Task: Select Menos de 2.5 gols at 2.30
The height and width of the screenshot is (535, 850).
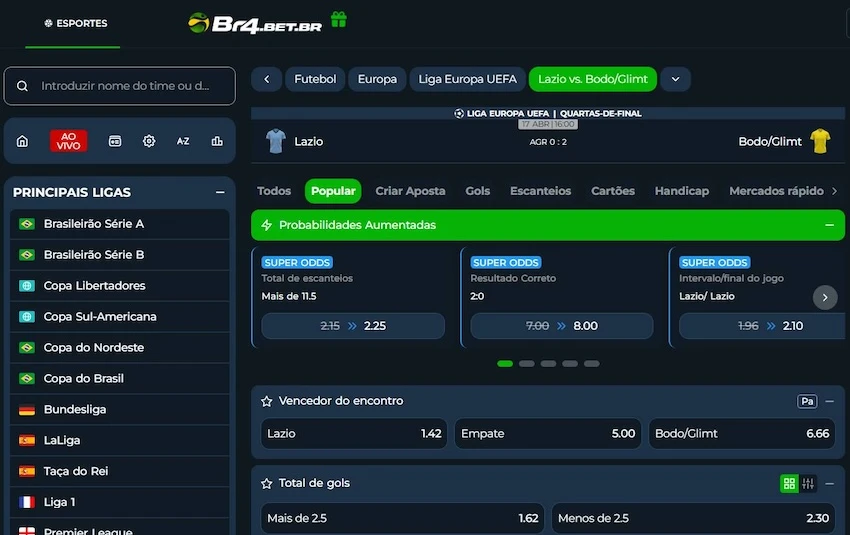Action: (693, 518)
